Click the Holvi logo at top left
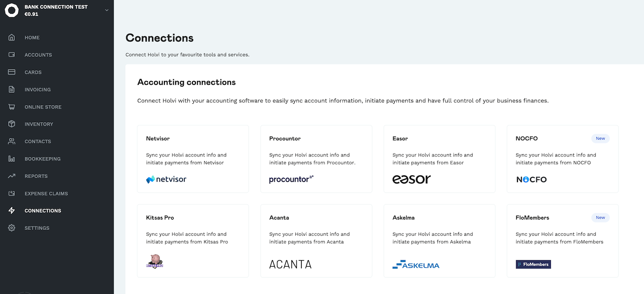This screenshot has width=644, height=294. (12, 10)
